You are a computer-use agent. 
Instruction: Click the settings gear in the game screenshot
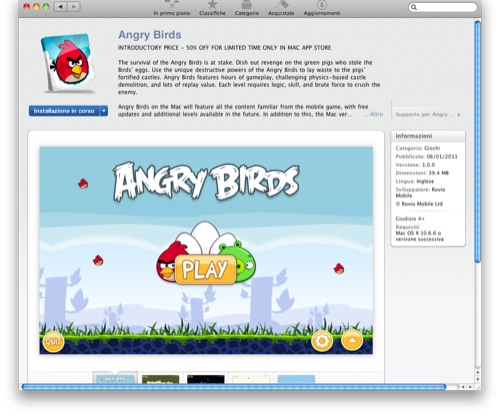pos(322,341)
